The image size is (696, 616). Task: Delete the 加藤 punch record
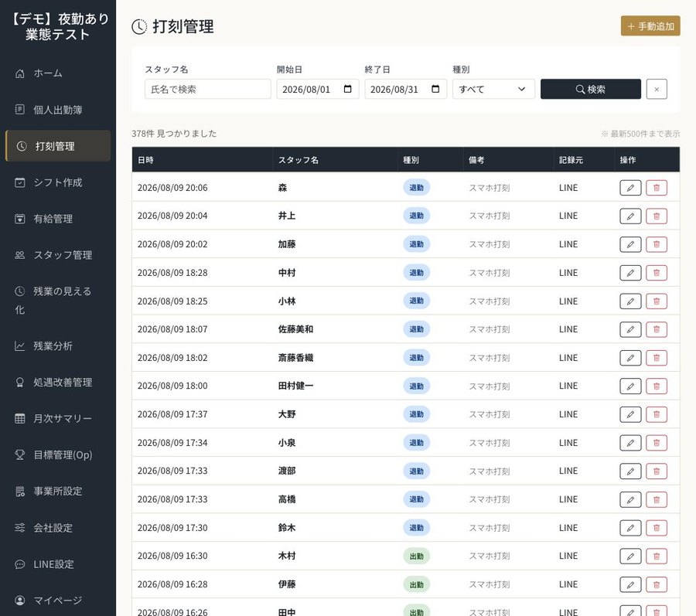[656, 244]
